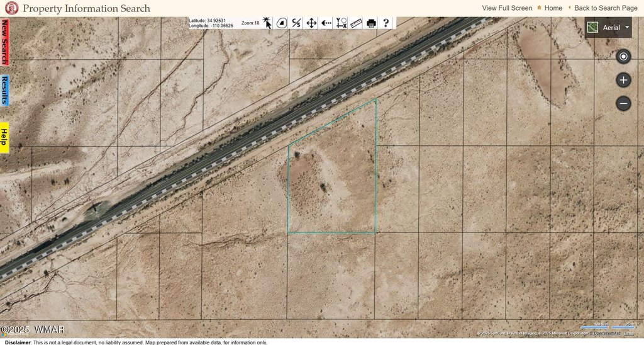Open the XY coordinate tool

pyautogui.click(x=341, y=23)
